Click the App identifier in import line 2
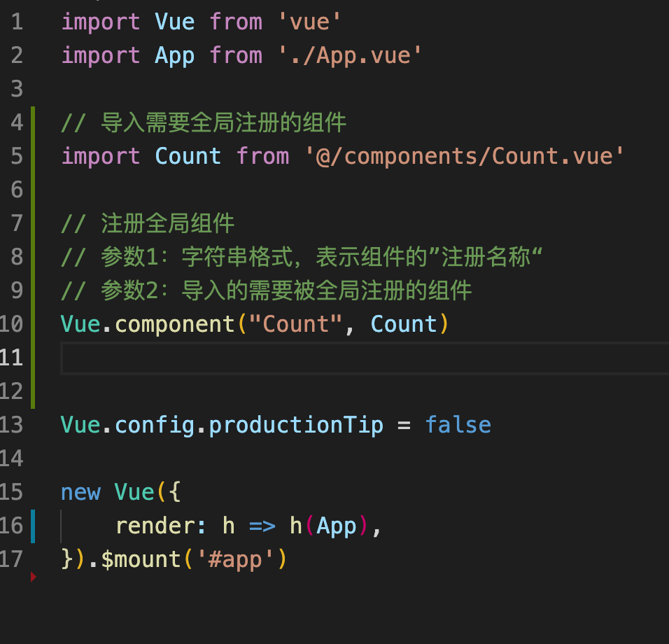Viewport: 669px width, 644px height. 174,56
